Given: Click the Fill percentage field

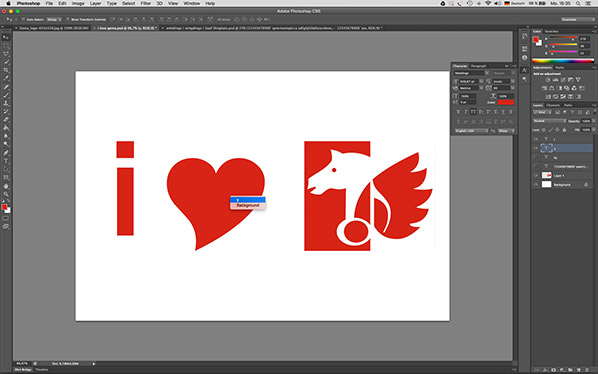Looking at the screenshot, I should click(x=586, y=130).
